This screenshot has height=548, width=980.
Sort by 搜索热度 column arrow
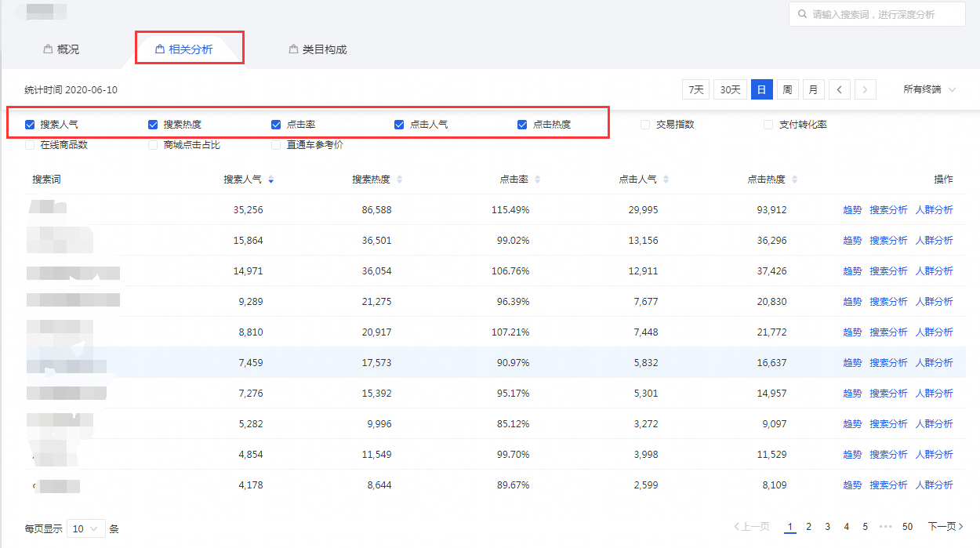click(399, 180)
